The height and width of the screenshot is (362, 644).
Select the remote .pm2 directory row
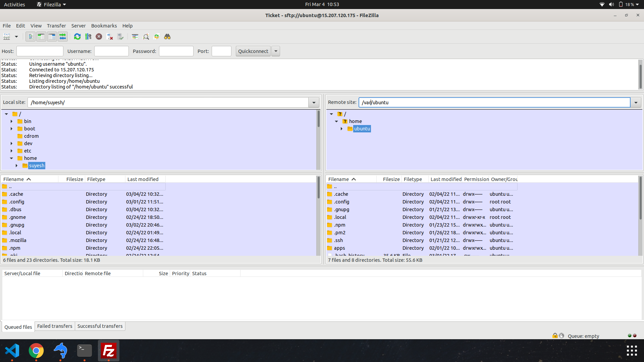(422, 233)
